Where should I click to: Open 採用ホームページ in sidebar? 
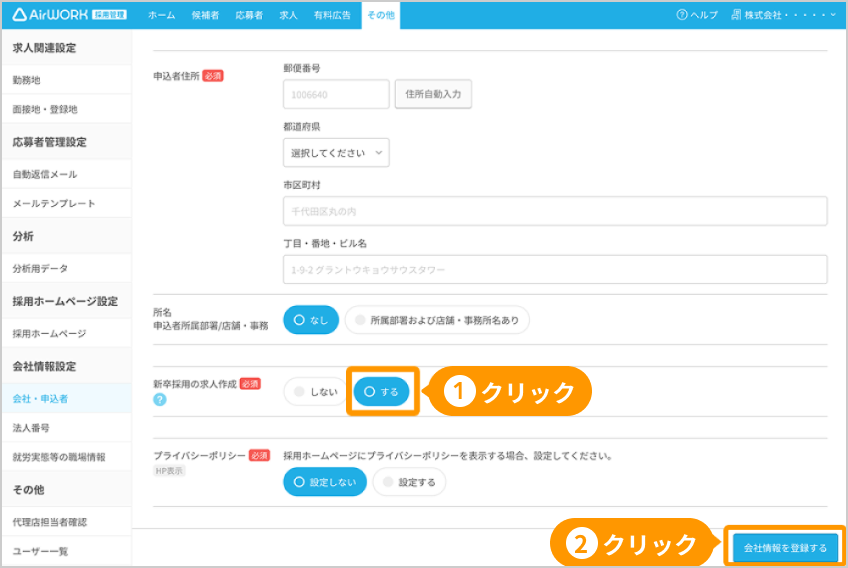coord(67,333)
